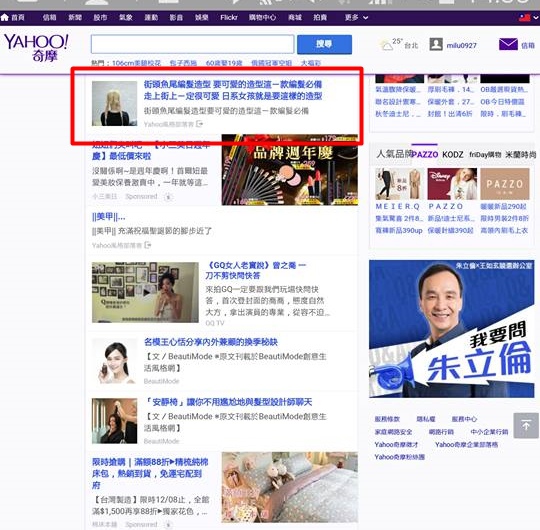
Task: Open the 街頭魚尾編髮造型 article headline
Action: [x=233, y=90]
